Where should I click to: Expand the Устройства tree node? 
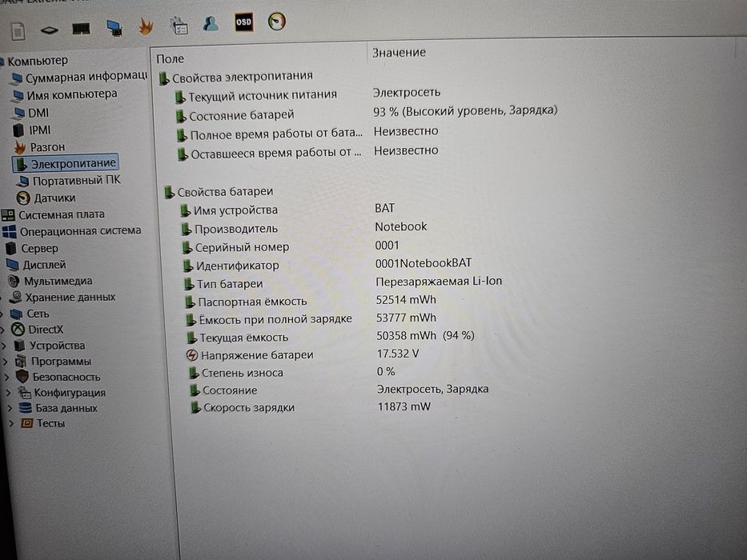(x=4, y=346)
